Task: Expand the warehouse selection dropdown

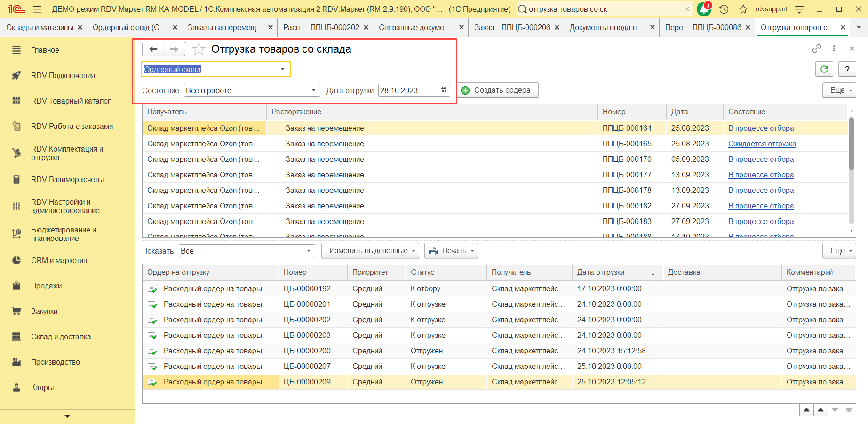Action: (283, 69)
